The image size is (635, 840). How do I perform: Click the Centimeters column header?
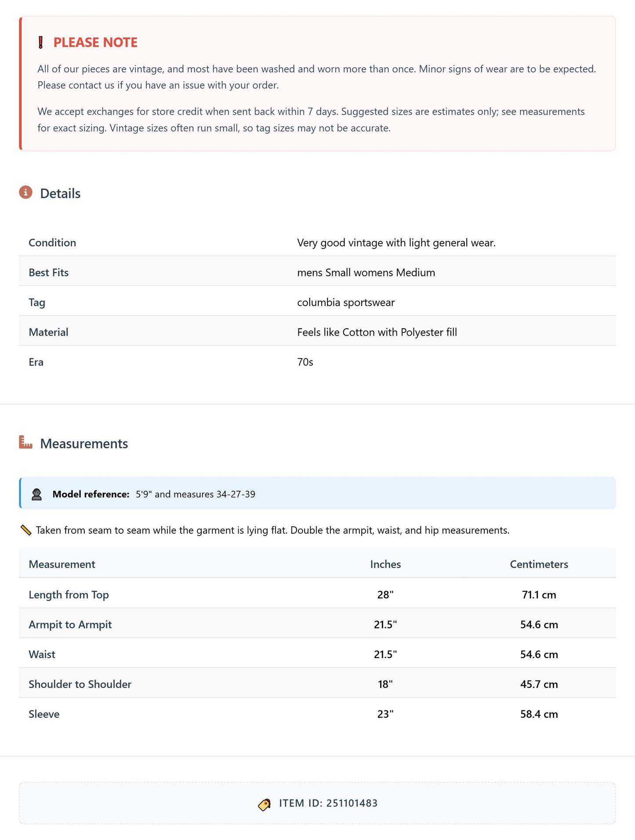pos(539,564)
